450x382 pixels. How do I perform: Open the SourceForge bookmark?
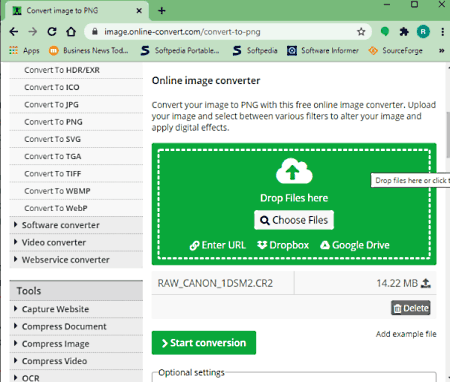pyautogui.click(x=396, y=51)
